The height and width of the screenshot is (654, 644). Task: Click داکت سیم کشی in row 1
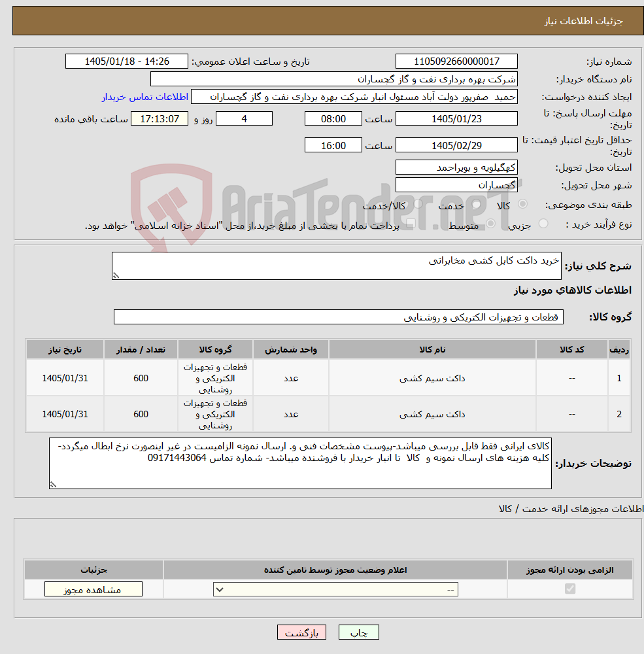432,378
